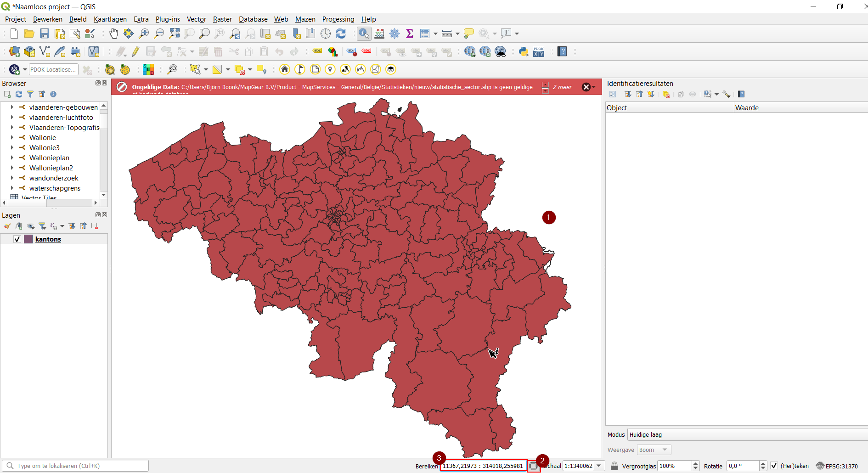This screenshot has width=868, height=473.
Task: Refresh the map canvas
Action: 341,34
